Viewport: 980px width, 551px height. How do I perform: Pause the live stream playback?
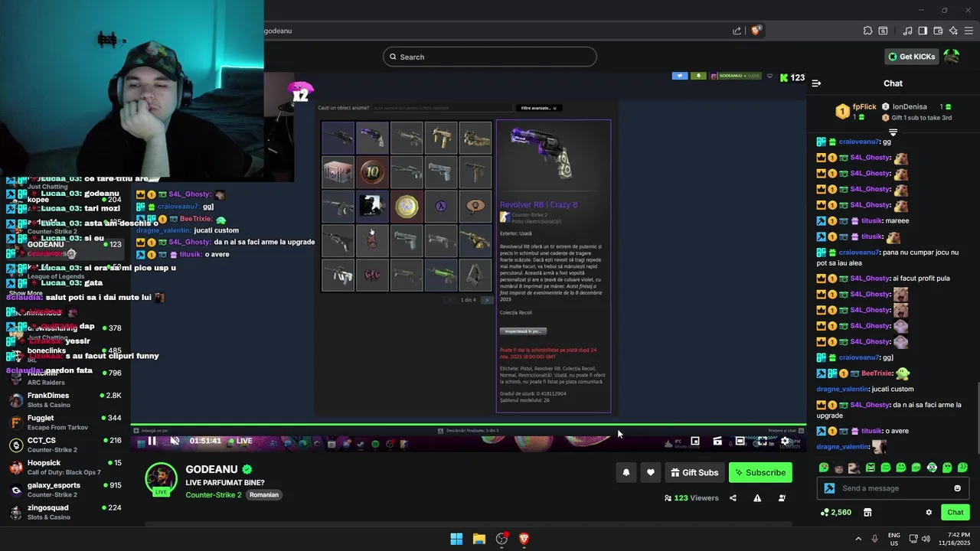pyautogui.click(x=152, y=441)
